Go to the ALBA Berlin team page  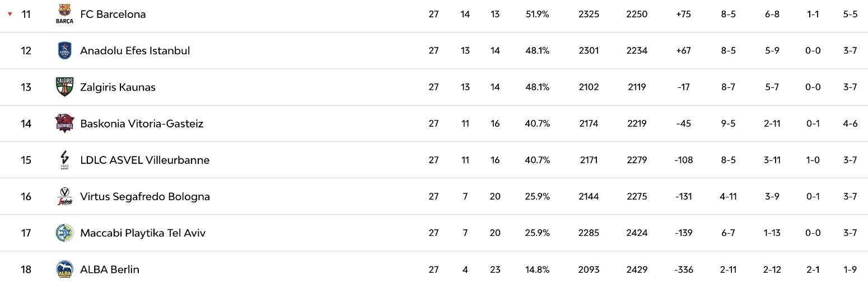click(x=110, y=269)
